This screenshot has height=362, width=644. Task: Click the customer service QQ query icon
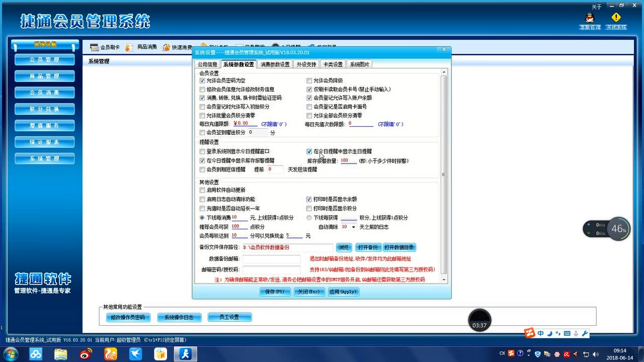(589, 20)
